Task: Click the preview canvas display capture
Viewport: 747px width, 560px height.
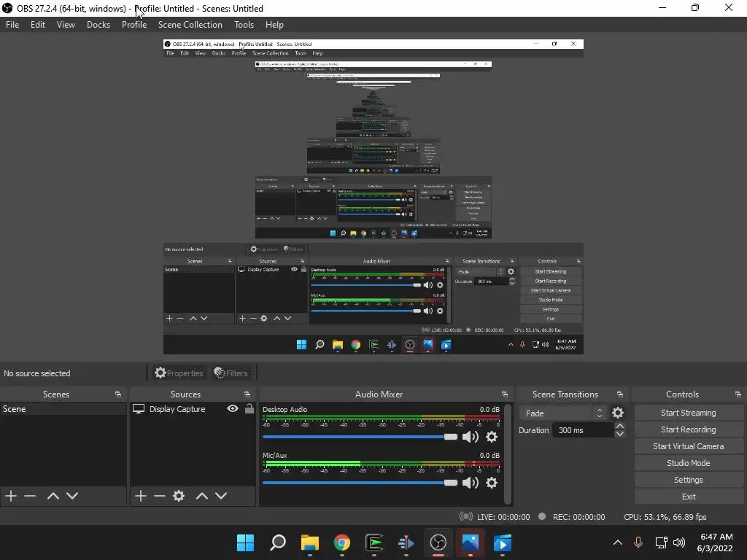Action: 373,197
